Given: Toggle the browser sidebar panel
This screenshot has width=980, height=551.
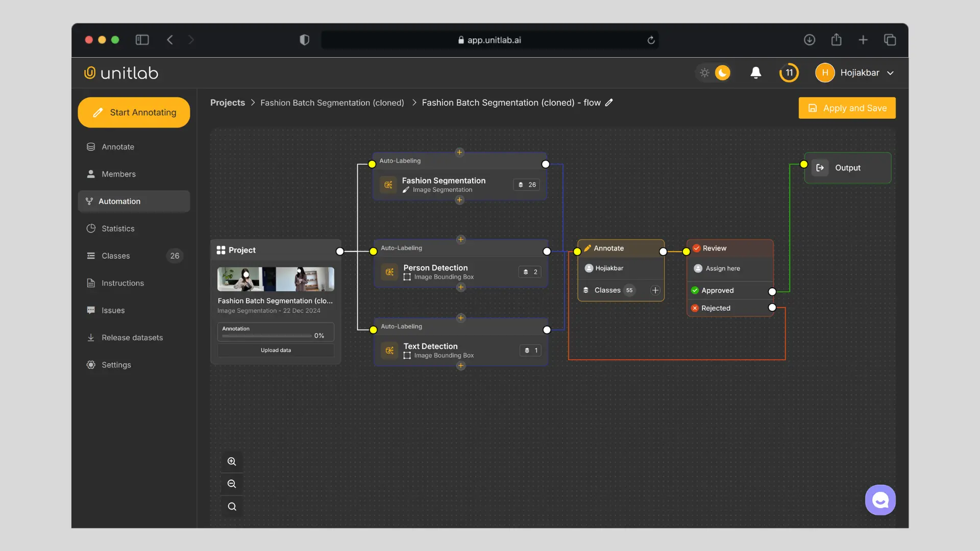Looking at the screenshot, I should (142, 40).
